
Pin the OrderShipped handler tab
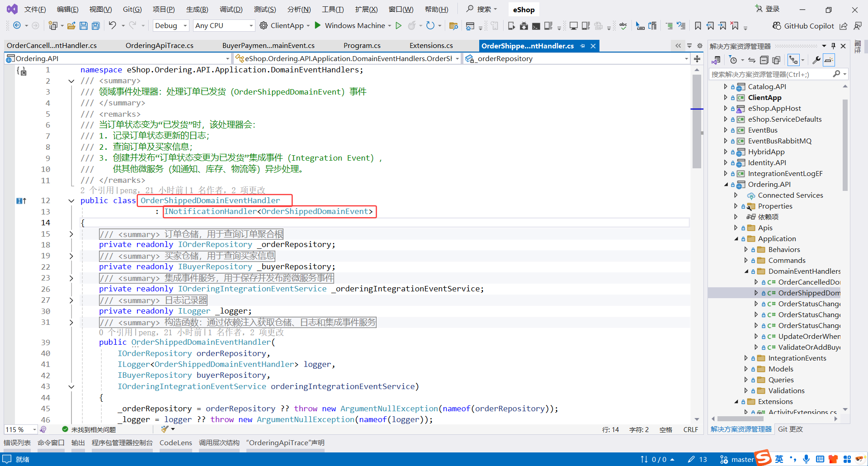pyautogui.click(x=582, y=46)
